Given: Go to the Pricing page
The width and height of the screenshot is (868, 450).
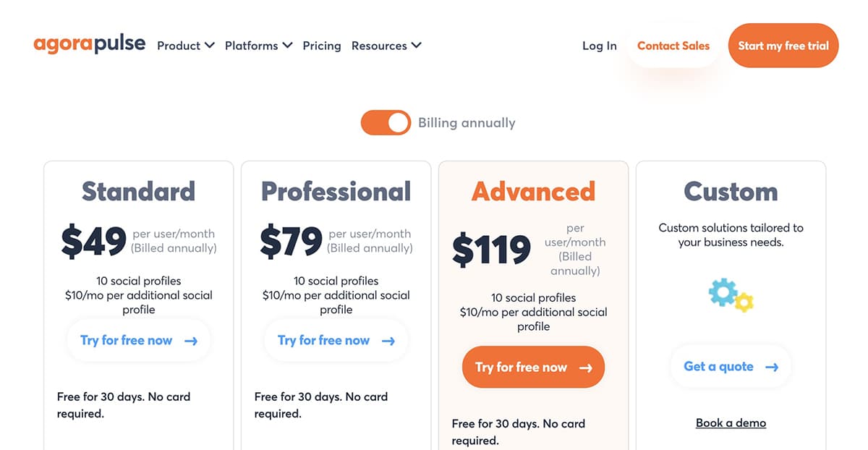Looking at the screenshot, I should pos(322,46).
